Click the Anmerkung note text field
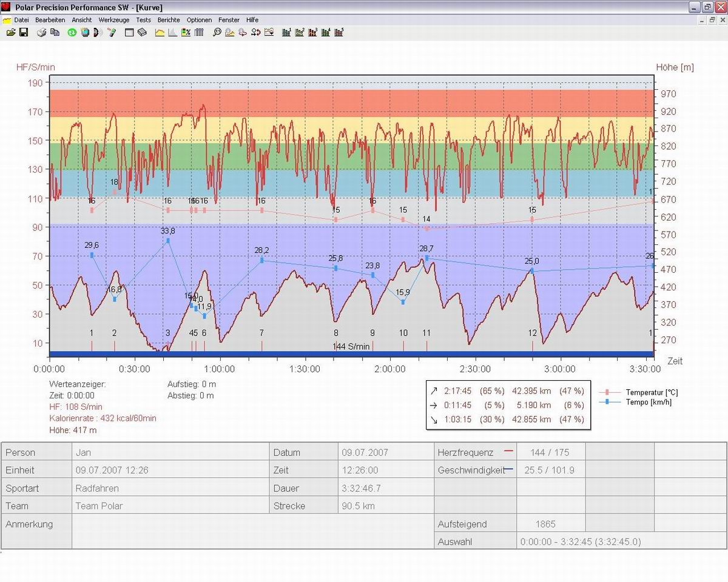This screenshot has height=582, width=728. coord(252,532)
